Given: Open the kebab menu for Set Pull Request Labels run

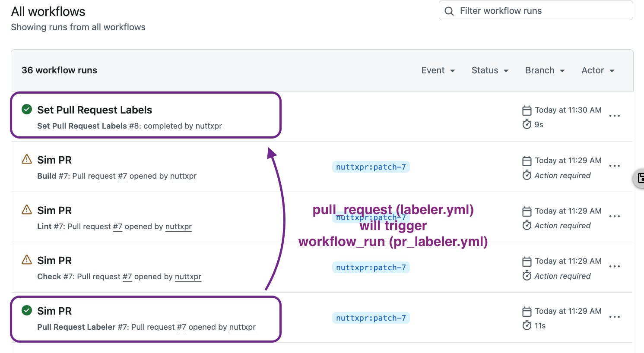Looking at the screenshot, I should (615, 116).
